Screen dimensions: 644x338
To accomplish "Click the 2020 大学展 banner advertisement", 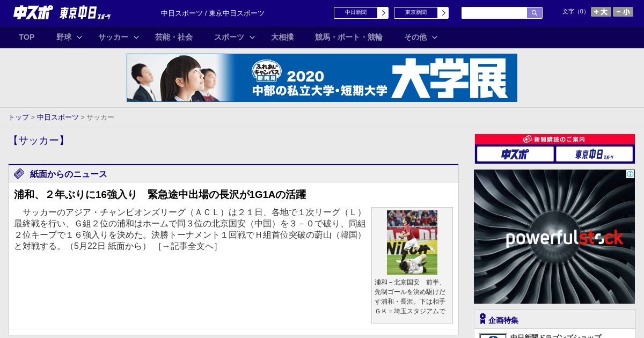I will (322, 78).
